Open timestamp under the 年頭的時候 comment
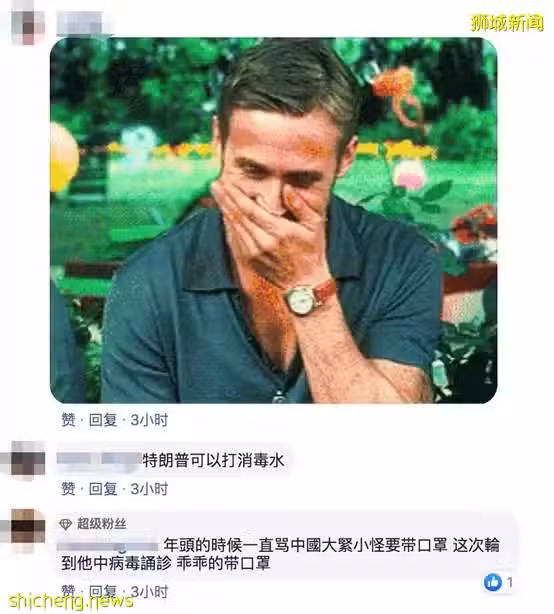This screenshot has width=554, height=614. tap(149, 591)
